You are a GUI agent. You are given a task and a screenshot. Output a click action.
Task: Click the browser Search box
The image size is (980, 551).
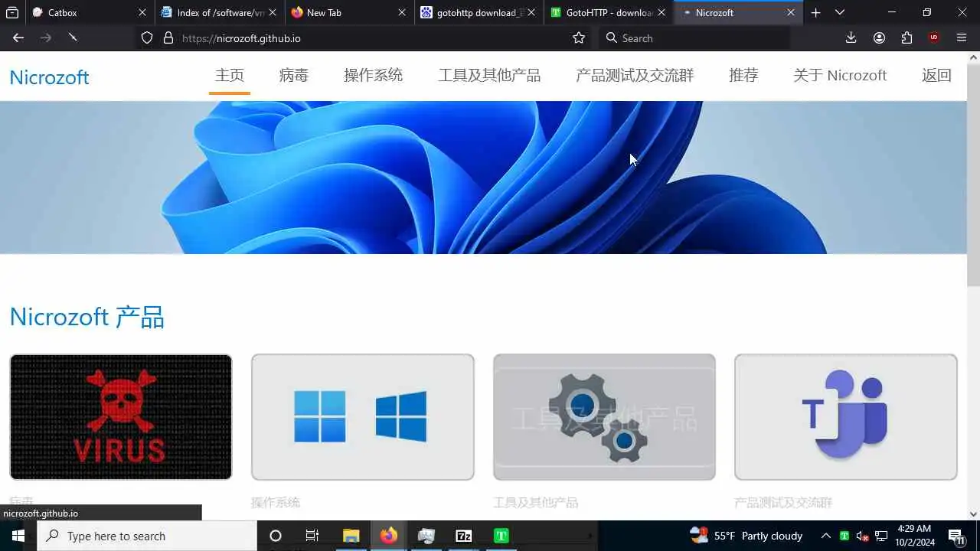tap(695, 38)
